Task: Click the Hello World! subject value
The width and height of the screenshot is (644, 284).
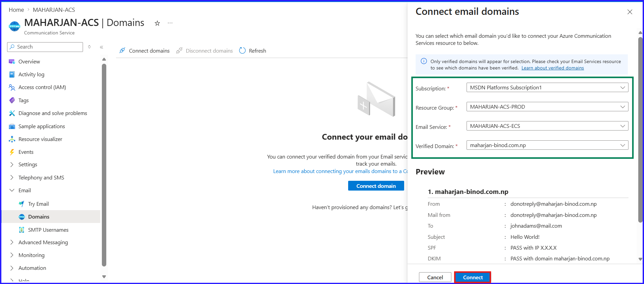Action: click(x=525, y=237)
